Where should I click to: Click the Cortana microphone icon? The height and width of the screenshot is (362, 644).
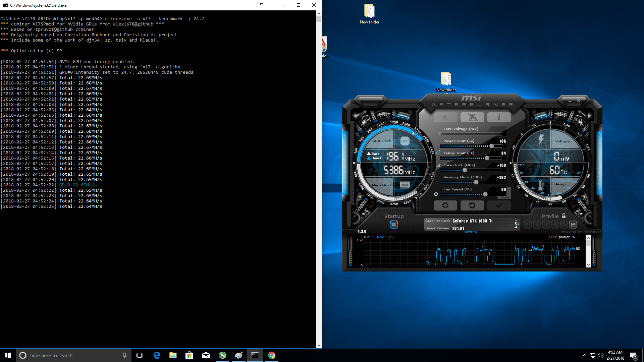[x=124, y=355]
